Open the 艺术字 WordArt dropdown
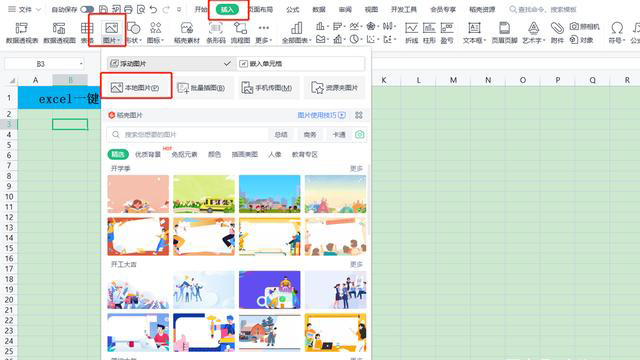Image resolution: width=640 pixels, height=360 pixels. [x=533, y=33]
